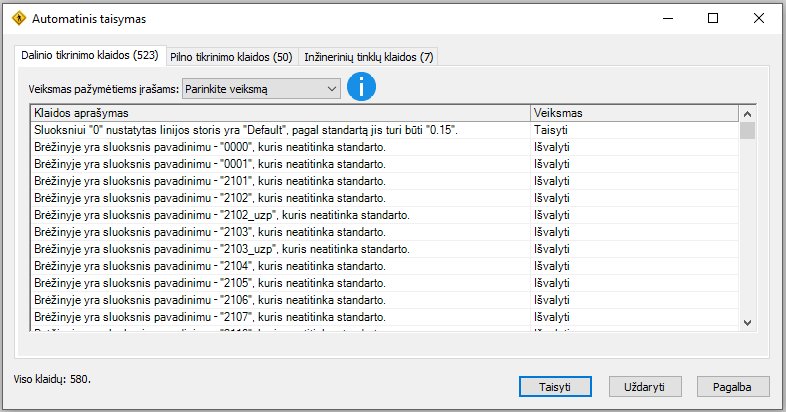Screen dimensions: 786x412
Task: Open the Inžinerinių tinklų klaidos tab
Action: (x=368, y=57)
